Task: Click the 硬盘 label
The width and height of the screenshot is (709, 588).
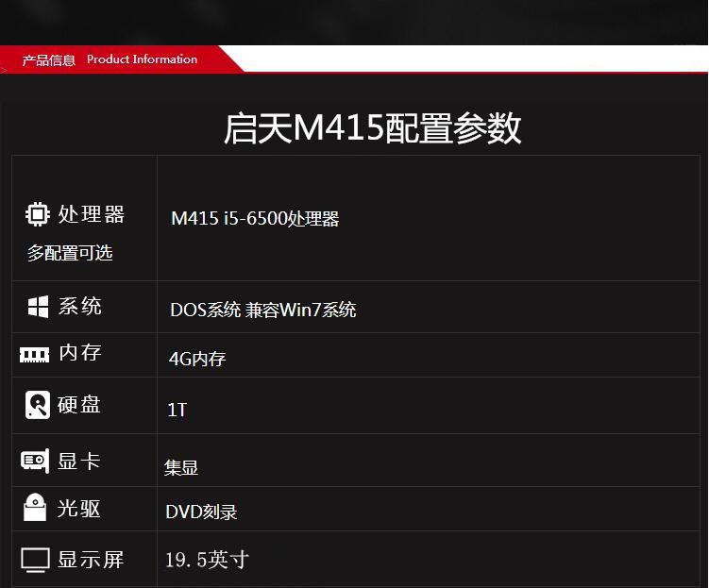Action: 78,405
